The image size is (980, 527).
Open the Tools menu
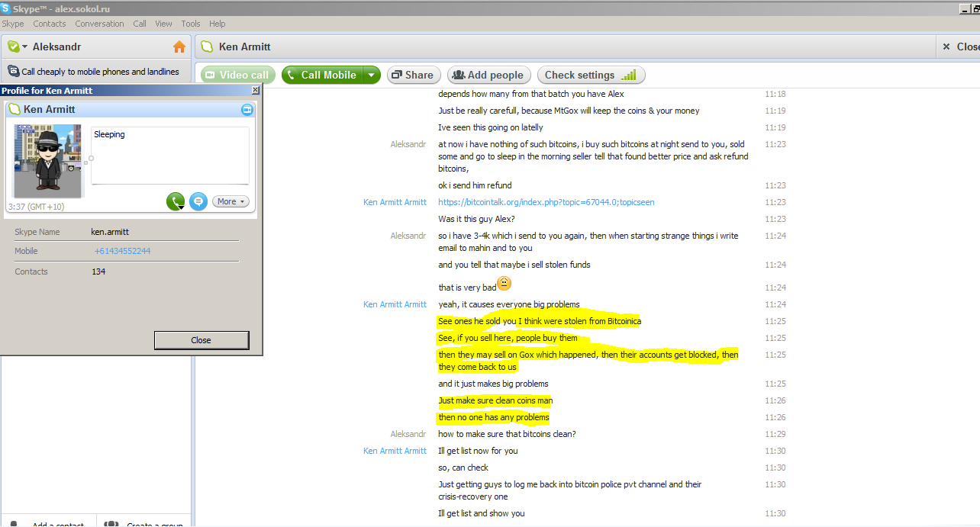coord(191,24)
